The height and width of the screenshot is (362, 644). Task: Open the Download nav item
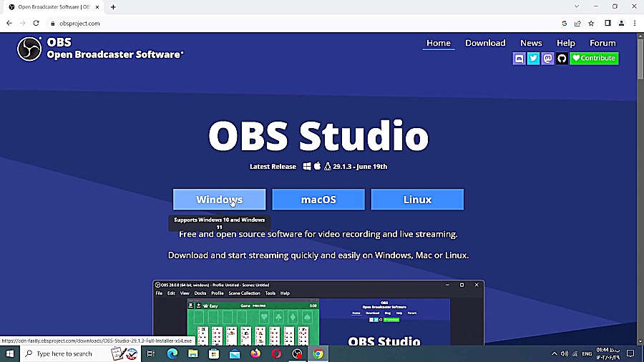click(485, 43)
